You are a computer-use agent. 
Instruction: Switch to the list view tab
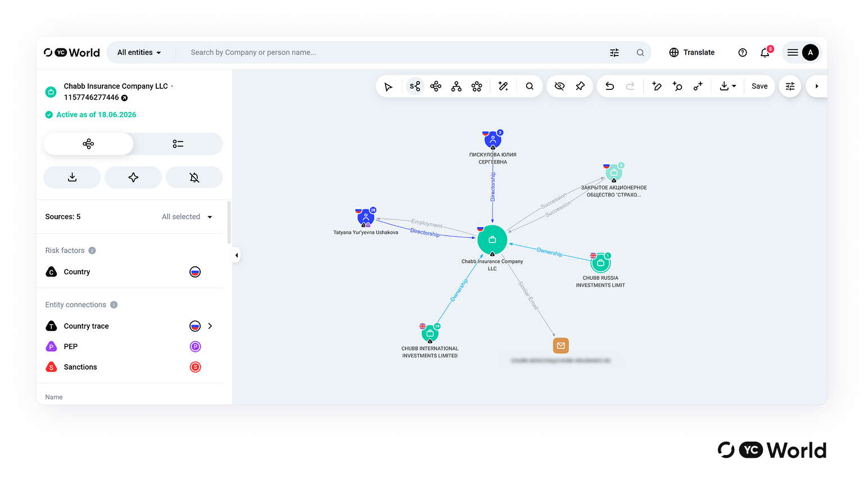[178, 144]
